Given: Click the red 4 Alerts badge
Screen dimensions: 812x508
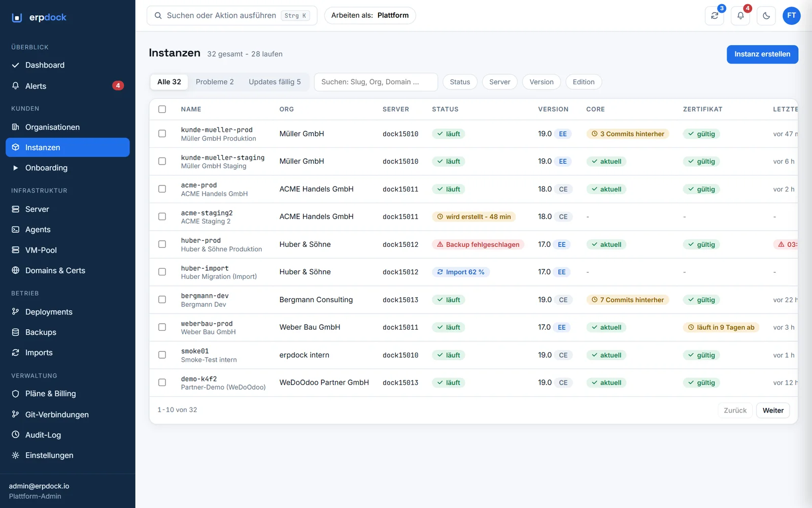Looking at the screenshot, I should click(118, 86).
